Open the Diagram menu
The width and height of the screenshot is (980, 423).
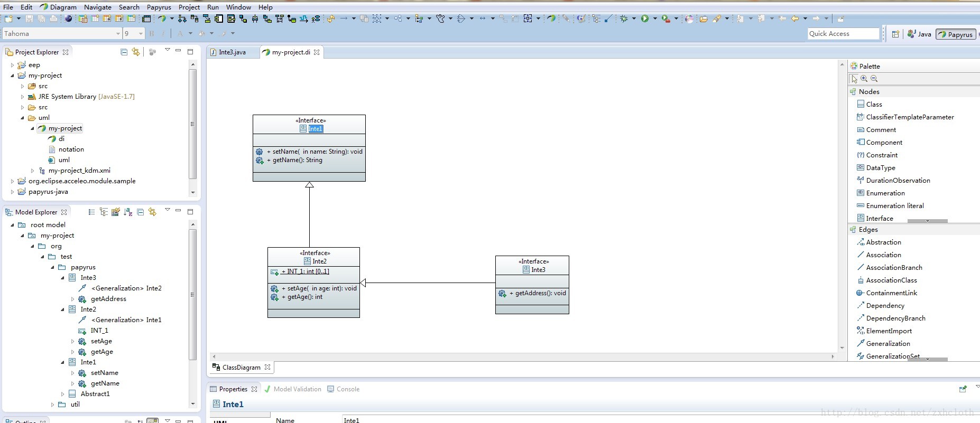[58, 7]
